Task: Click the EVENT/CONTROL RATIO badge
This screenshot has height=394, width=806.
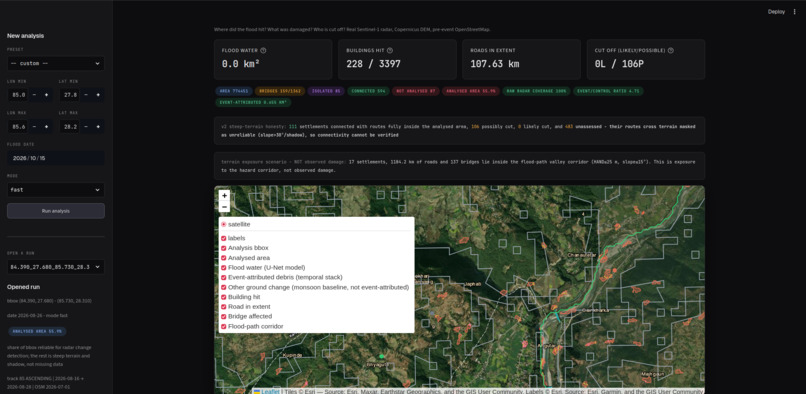Action: tap(608, 91)
